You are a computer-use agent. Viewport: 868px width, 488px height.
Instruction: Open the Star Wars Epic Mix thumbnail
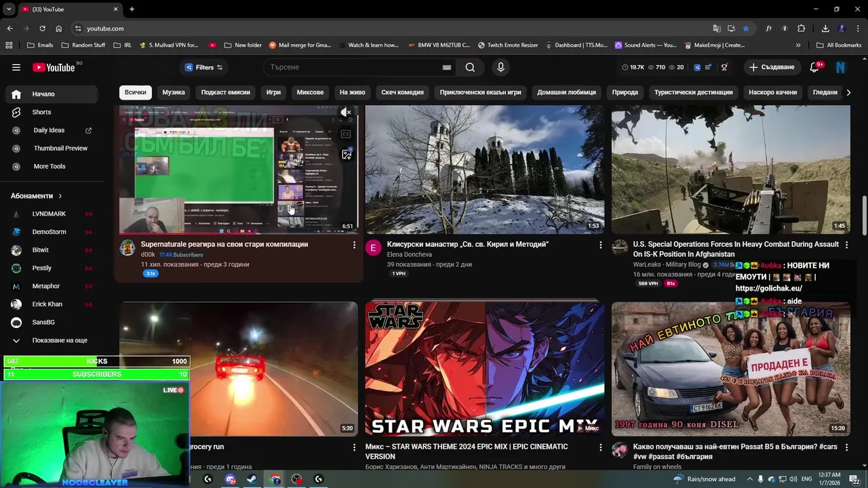484,368
